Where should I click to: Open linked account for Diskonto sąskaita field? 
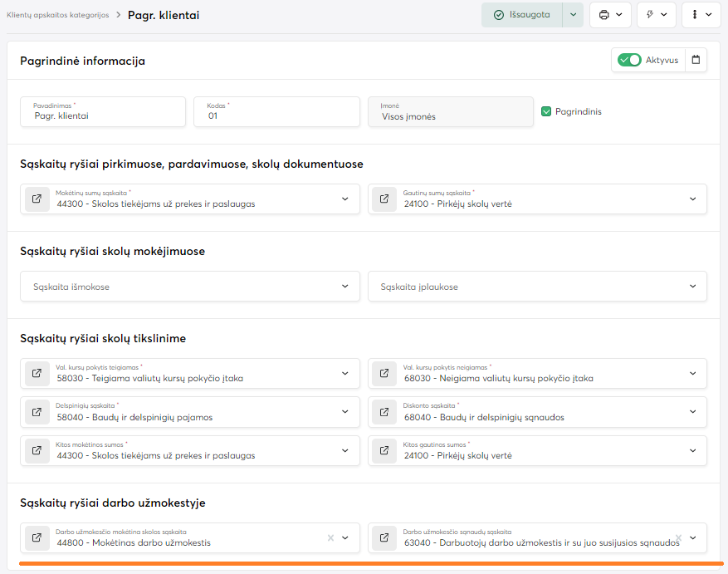click(x=385, y=412)
